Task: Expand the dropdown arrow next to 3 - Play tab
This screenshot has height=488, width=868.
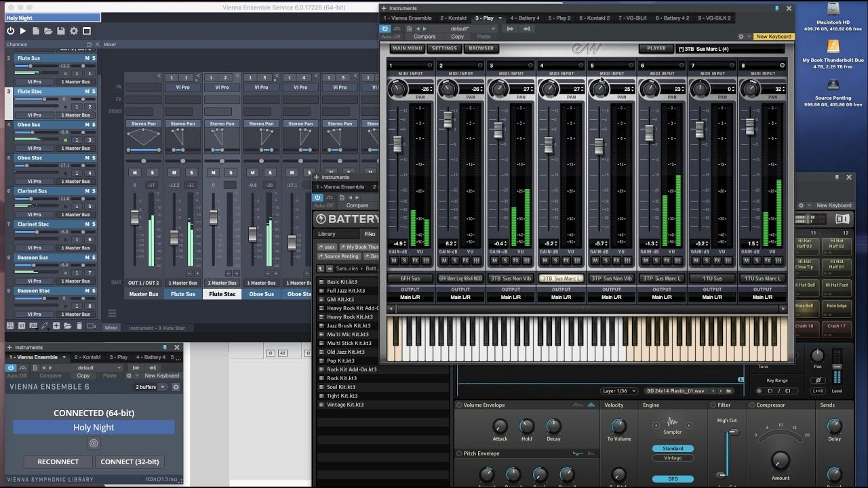Action: [x=500, y=18]
